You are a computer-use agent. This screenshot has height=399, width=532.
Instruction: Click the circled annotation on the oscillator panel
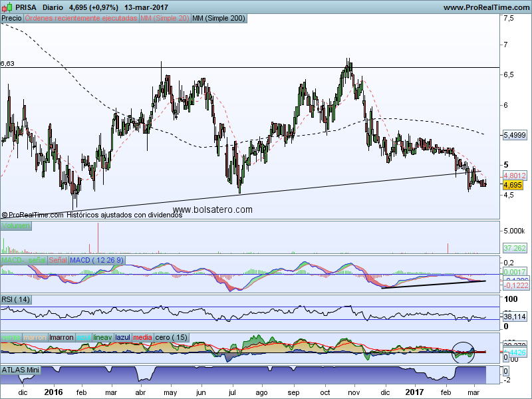click(464, 352)
